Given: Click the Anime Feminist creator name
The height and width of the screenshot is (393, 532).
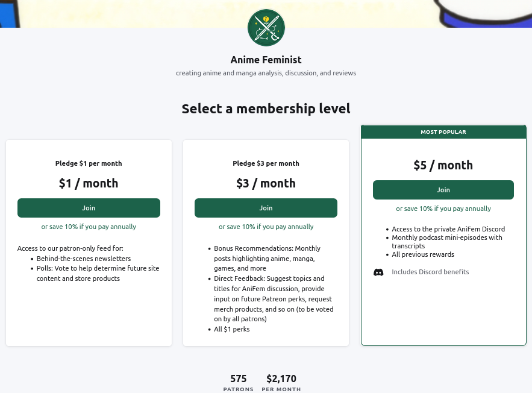Looking at the screenshot, I should coord(266,60).
